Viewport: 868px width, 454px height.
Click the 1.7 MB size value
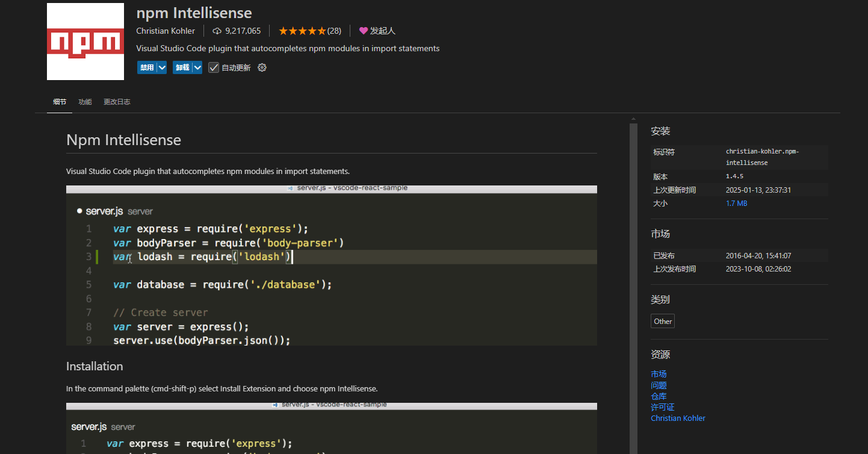[x=736, y=204]
